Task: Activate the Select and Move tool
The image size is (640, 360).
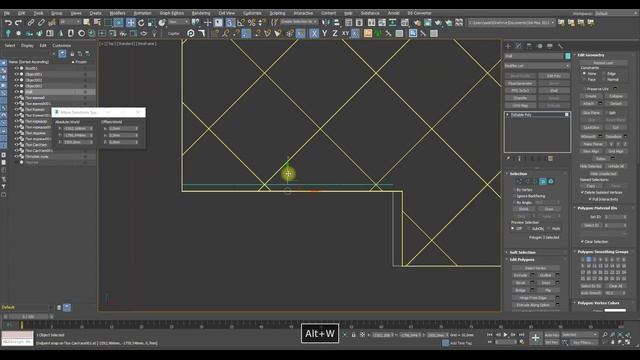Action: [x=131, y=22]
